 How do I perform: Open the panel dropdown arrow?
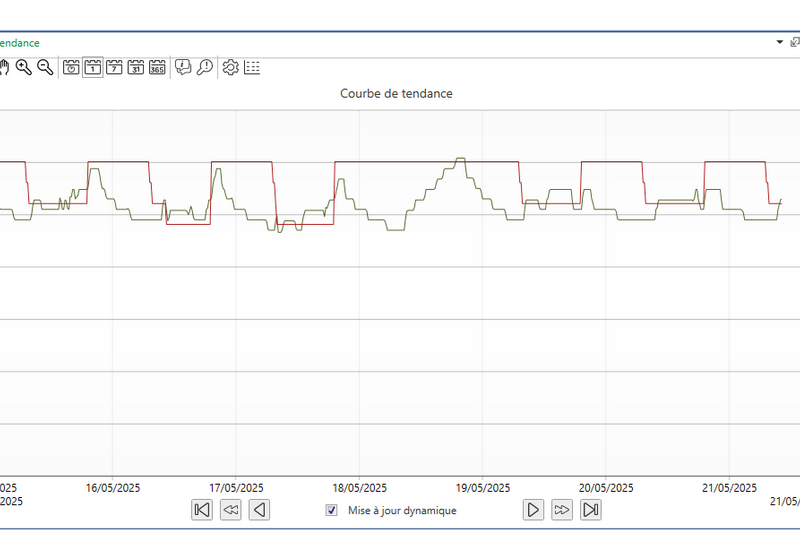point(780,43)
